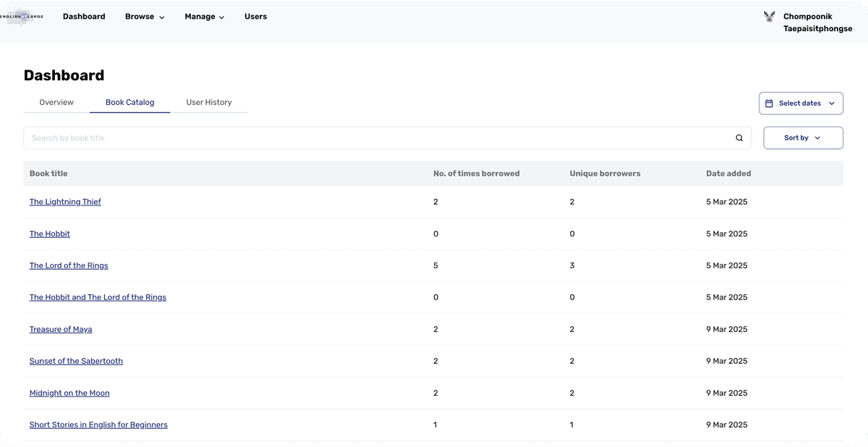The width and height of the screenshot is (868, 447).
Task: Switch to the Overview tab
Action: pyautogui.click(x=56, y=103)
